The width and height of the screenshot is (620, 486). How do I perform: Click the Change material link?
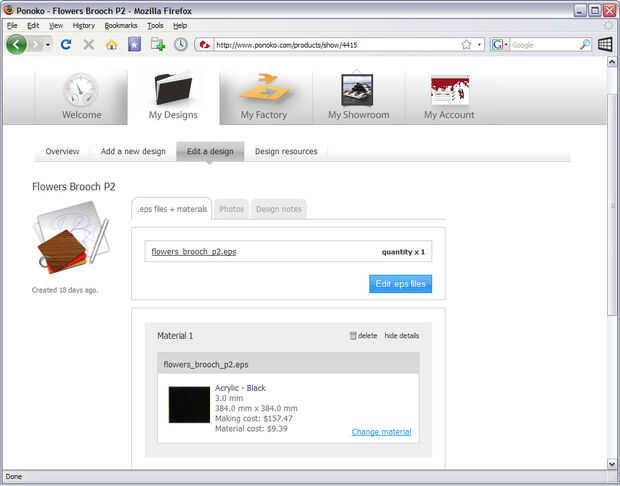pos(381,432)
